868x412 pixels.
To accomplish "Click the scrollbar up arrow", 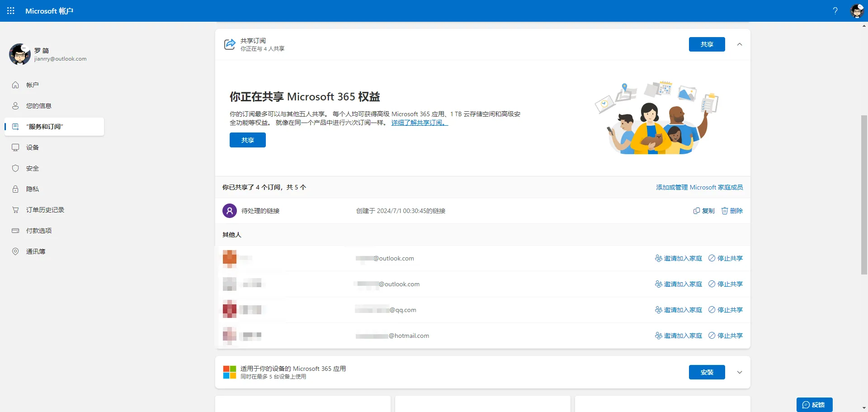I will (x=864, y=26).
